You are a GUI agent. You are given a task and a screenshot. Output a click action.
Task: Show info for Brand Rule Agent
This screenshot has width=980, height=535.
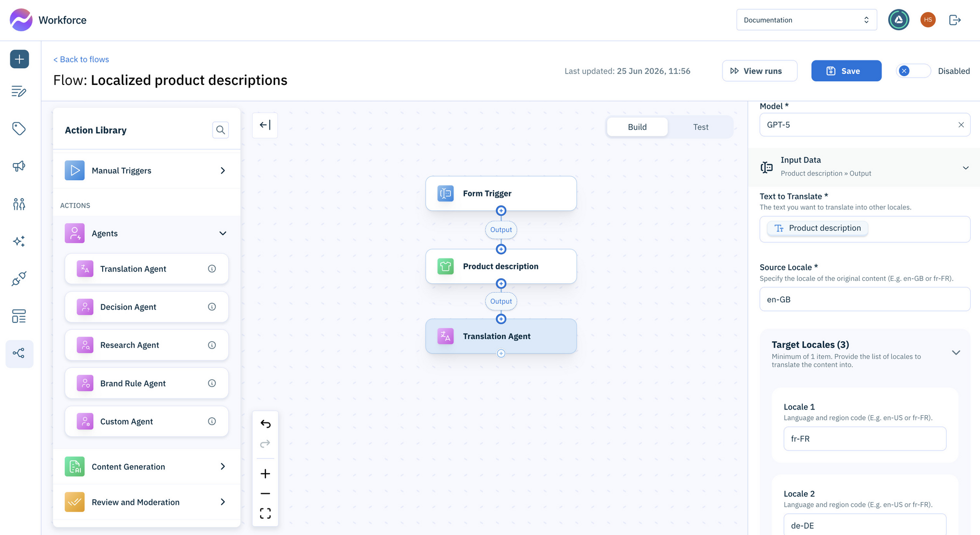212,383
